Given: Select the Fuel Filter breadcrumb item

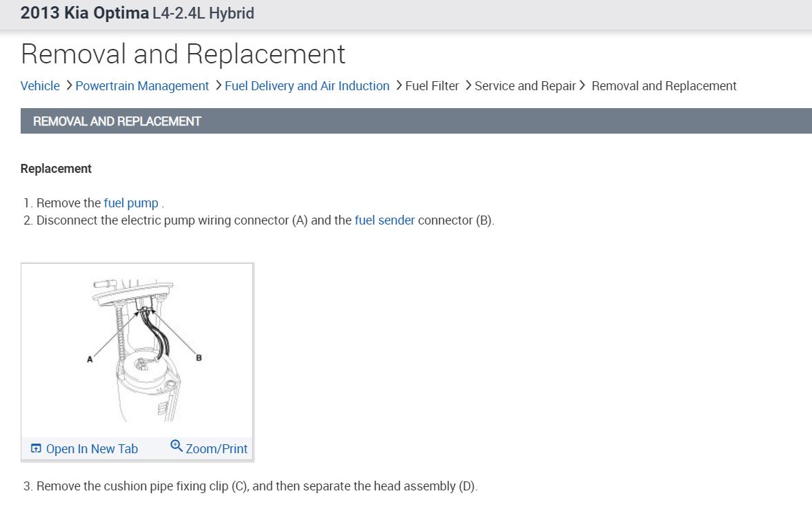Looking at the screenshot, I should tap(432, 86).
